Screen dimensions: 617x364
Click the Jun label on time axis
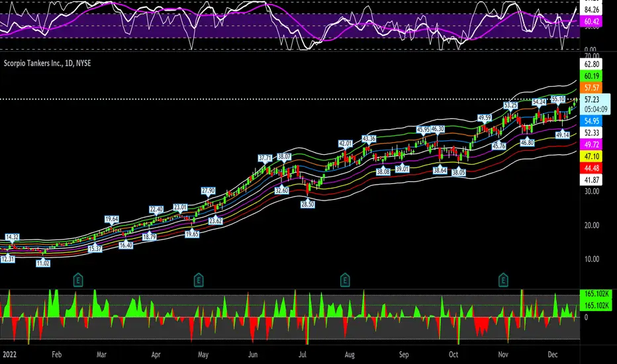[253, 355]
